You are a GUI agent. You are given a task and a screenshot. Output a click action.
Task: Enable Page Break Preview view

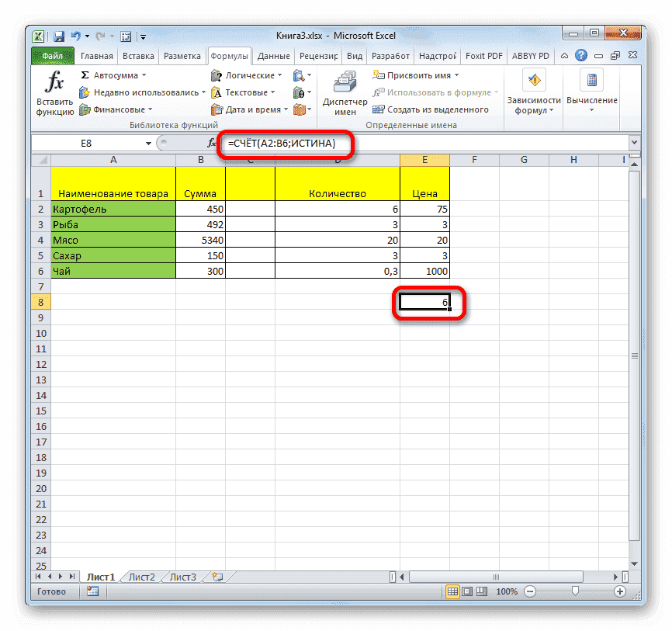pos(481,591)
